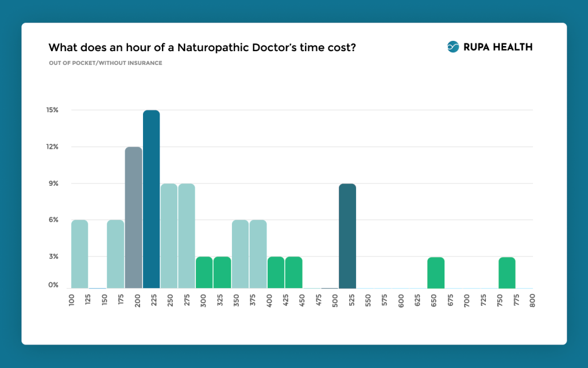Viewport: 588px width, 368px height.
Task: Click the green bar between 300 and 325
Action: tap(204, 273)
